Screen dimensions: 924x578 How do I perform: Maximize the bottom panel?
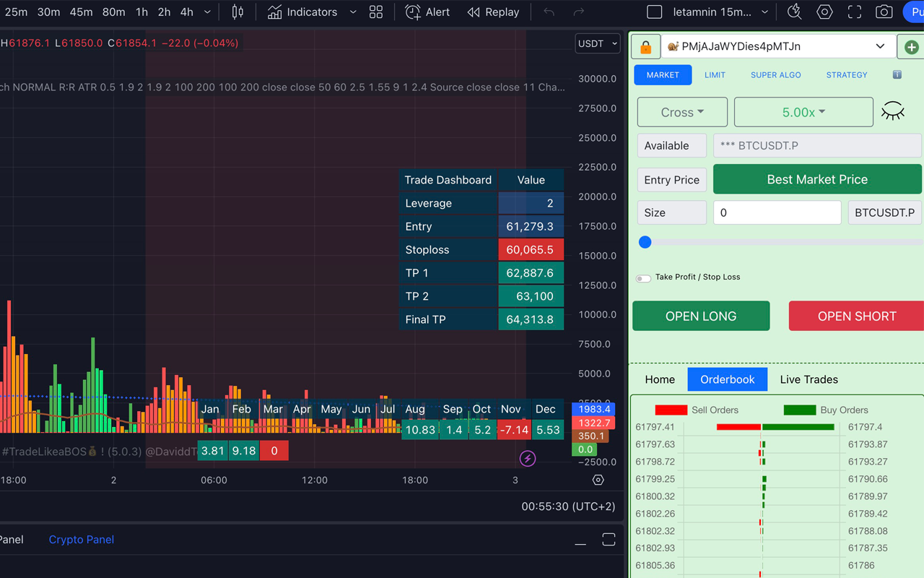(x=609, y=540)
